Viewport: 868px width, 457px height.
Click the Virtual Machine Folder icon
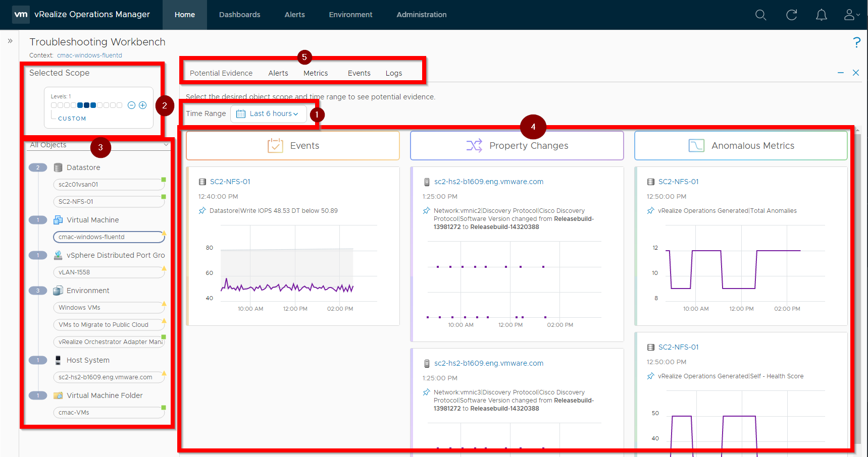tap(58, 395)
